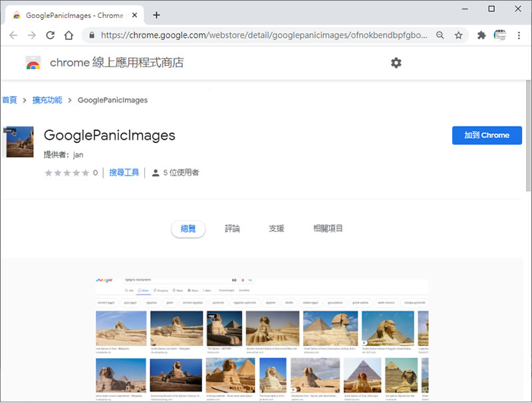Image resolution: width=532 pixels, height=403 pixels.
Task: Follow the 首頁 breadcrumb link
Action: 9,100
